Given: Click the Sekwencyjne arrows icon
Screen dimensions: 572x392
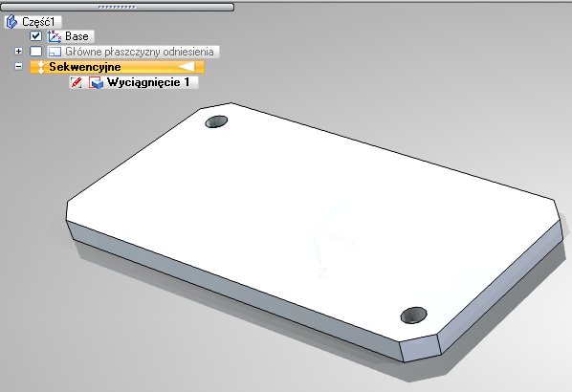Looking at the screenshot, I should [x=41, y=67].
